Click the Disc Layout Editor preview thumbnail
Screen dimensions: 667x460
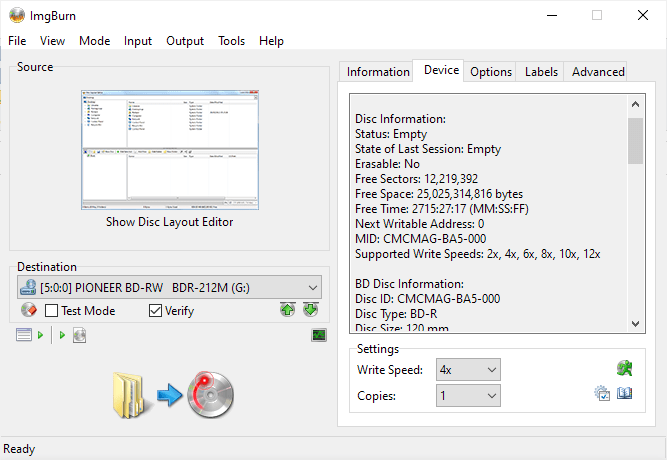(x=170, y=150)
